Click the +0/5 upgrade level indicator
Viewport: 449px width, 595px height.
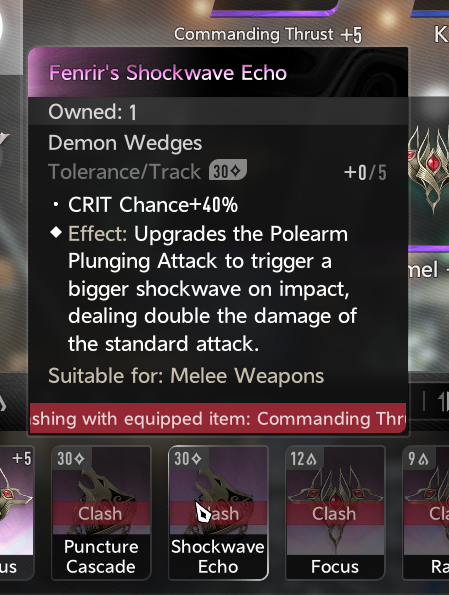[365, 173]
